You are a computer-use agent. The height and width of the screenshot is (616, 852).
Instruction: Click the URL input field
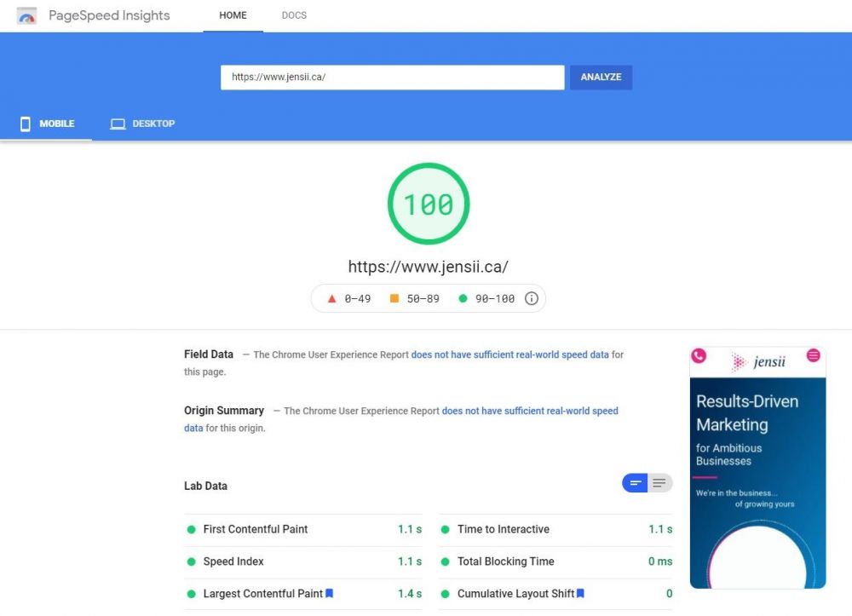tap(392, 77)
